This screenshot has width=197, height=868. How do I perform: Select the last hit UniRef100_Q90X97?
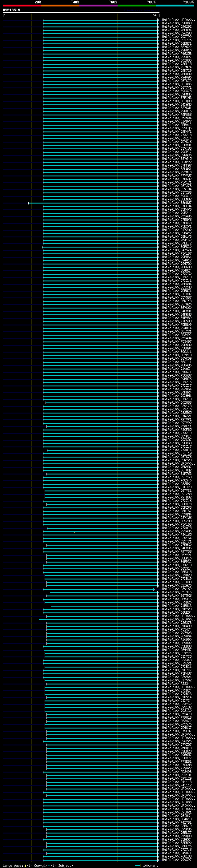(177, 860)
